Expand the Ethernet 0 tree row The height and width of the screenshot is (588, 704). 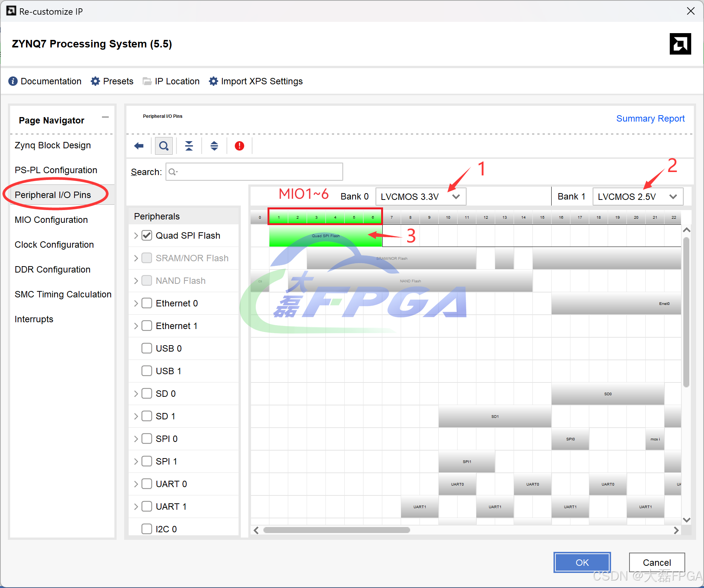click(x=136, y=303)
